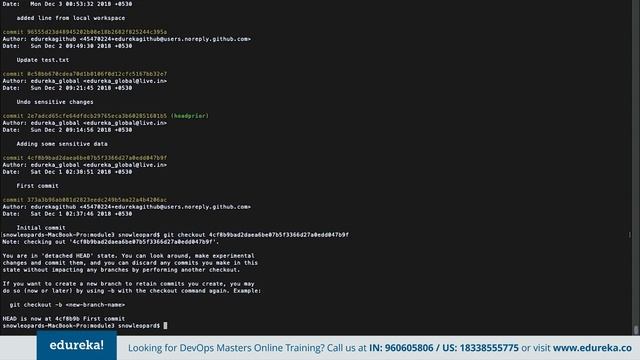
Task: Click the 'First commit' message in the log
Action: point(38,186)
